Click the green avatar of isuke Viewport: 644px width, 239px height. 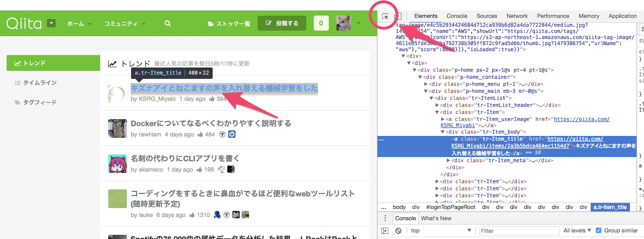[x=118, y=198]
